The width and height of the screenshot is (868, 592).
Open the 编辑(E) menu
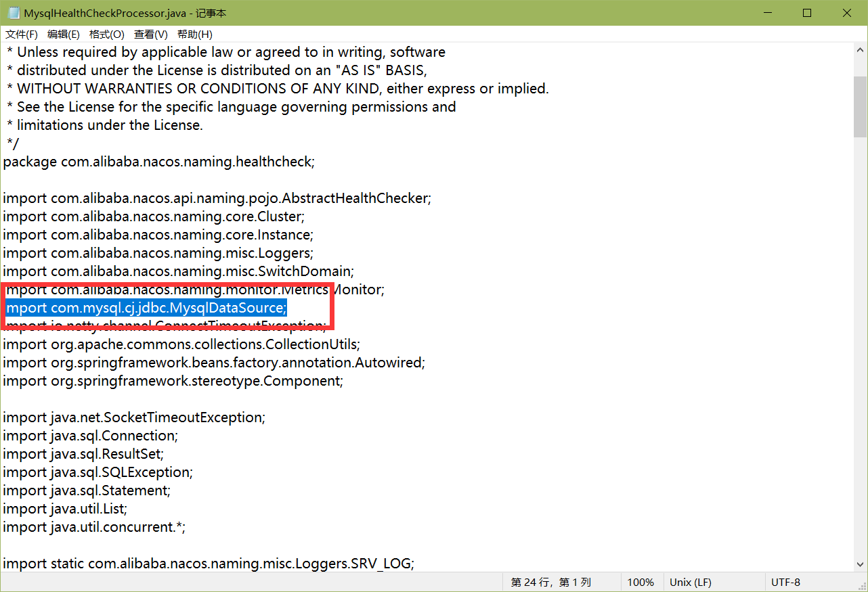(x=64, y=35)
